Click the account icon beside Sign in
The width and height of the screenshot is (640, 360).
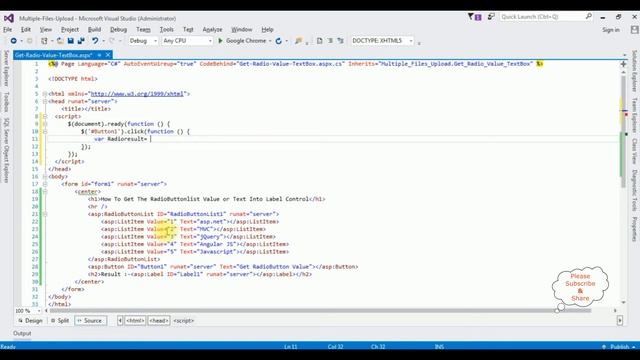tap(634, 29)
